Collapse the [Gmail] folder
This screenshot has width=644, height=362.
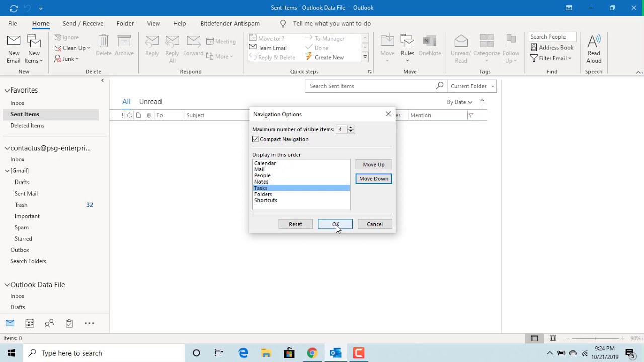[7, 171]
